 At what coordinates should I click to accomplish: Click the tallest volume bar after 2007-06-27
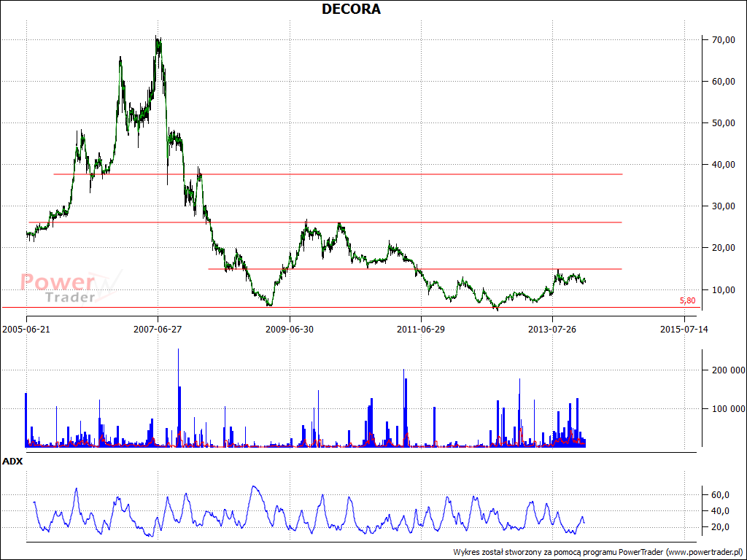pos(178,397)
